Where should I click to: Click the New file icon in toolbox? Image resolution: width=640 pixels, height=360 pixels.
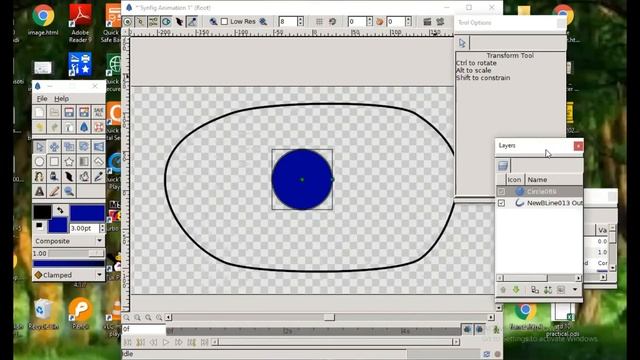[x=39, y=112]
